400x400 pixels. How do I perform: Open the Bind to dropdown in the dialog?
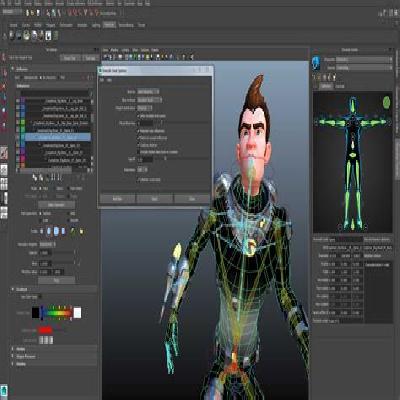148,91
